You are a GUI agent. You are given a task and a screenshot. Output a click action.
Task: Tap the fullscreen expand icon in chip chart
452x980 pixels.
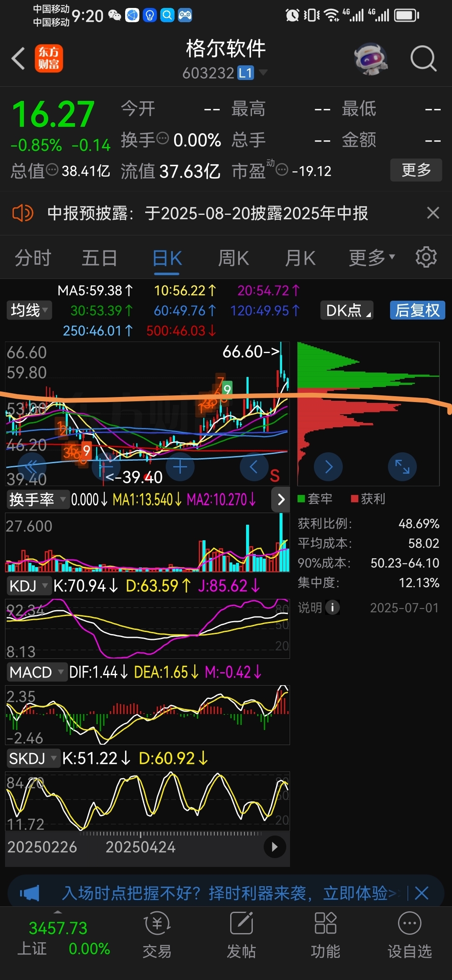click(402, 467)
